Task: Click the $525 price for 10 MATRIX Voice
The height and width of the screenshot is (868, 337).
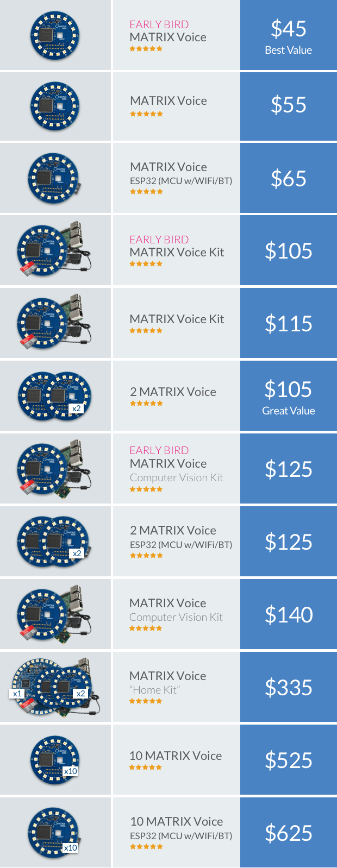Action: [x=289, y=760]
